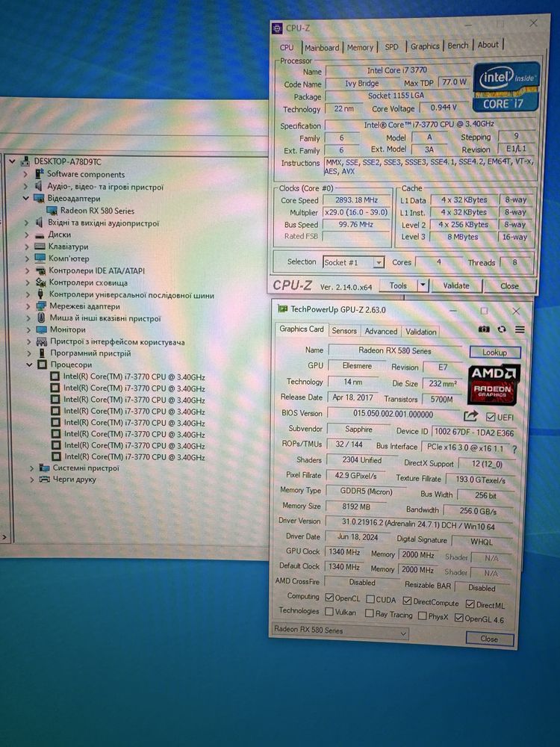The width and height of the screenshot is (560, 747).
Task: Click the GPU-Z refresh icon
Action: (x=502, y=329)
